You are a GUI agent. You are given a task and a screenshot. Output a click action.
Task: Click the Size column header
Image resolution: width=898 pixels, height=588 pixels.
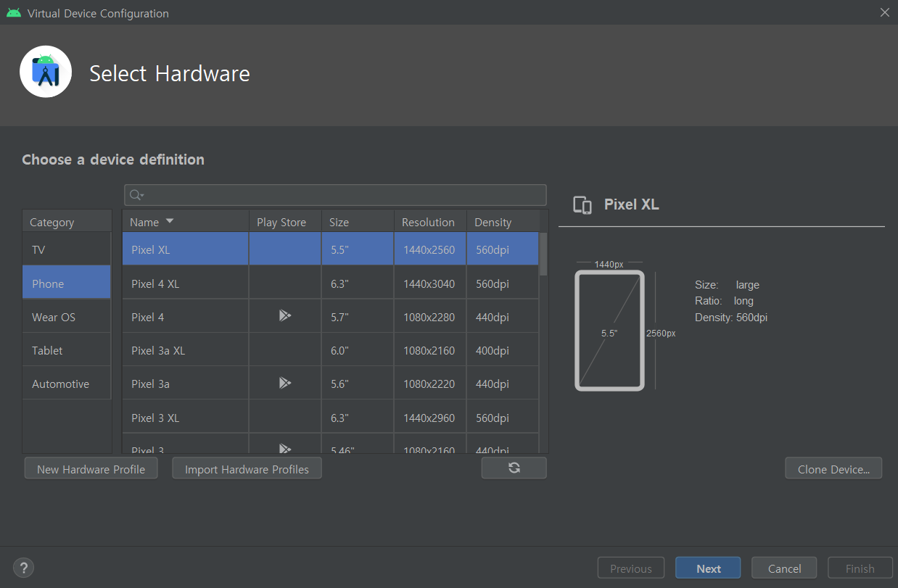coord(358,222)
